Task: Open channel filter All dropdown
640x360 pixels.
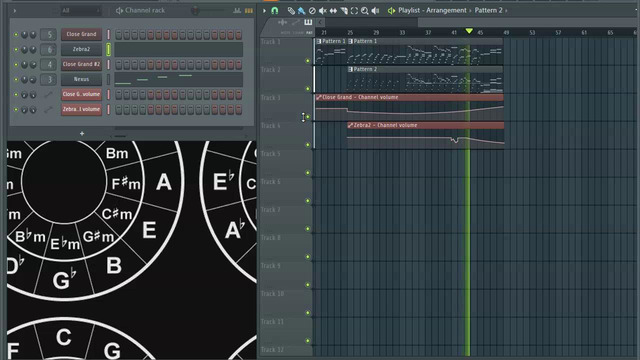Action: coord(80,11)
